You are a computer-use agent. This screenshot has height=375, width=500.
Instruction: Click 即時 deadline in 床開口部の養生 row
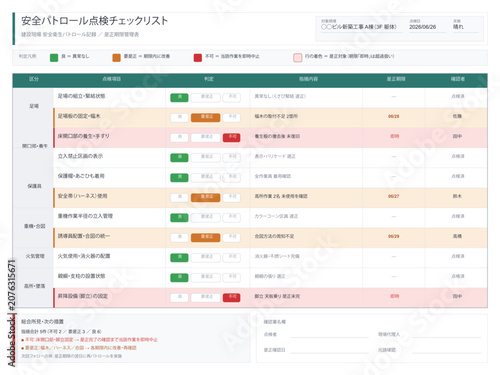[x=395, y=136]
